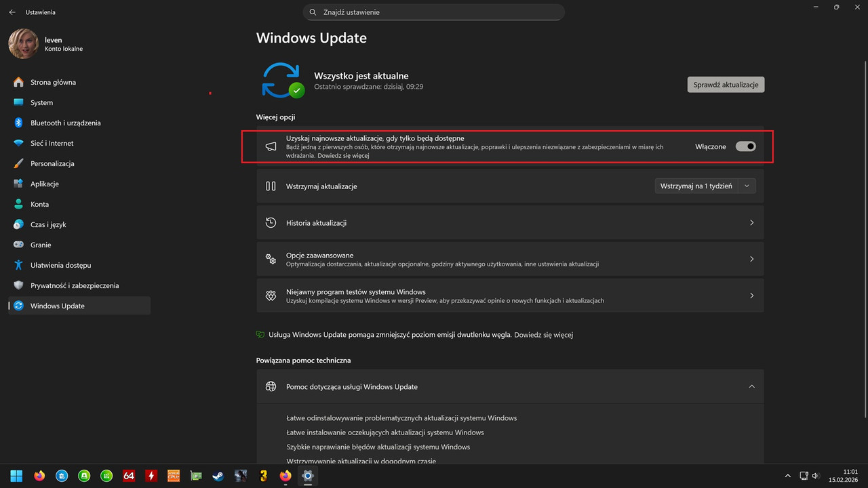868x488 pixels.
Task: Open Bluetooth i urządzenia via its icon
Action: [18, 123]
